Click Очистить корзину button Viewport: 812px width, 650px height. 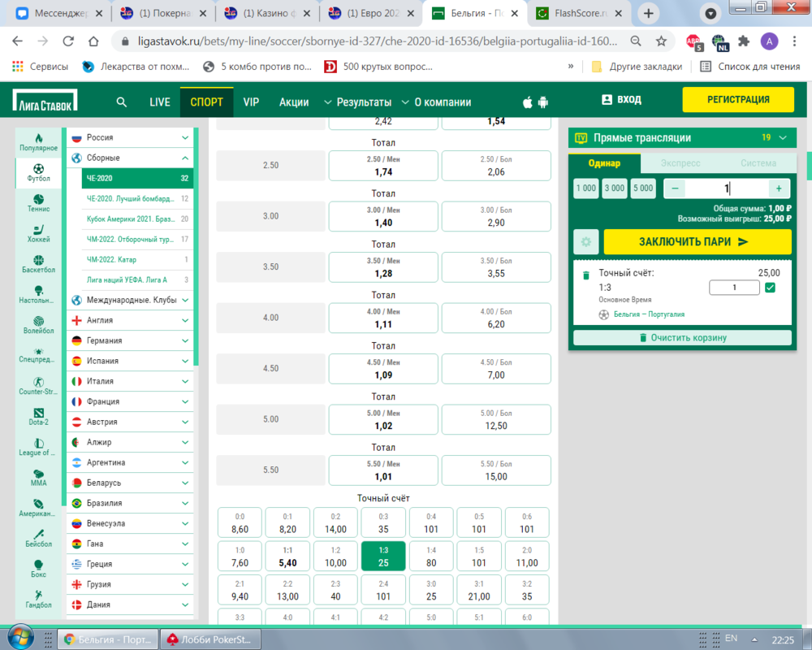click(x=683, y=337)
